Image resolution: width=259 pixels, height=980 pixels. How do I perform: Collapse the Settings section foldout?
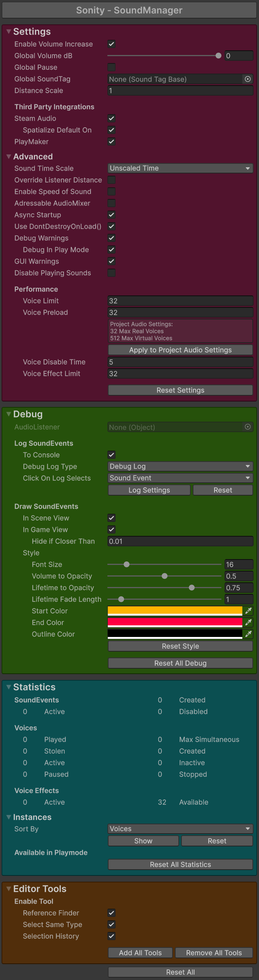point(9,31)
